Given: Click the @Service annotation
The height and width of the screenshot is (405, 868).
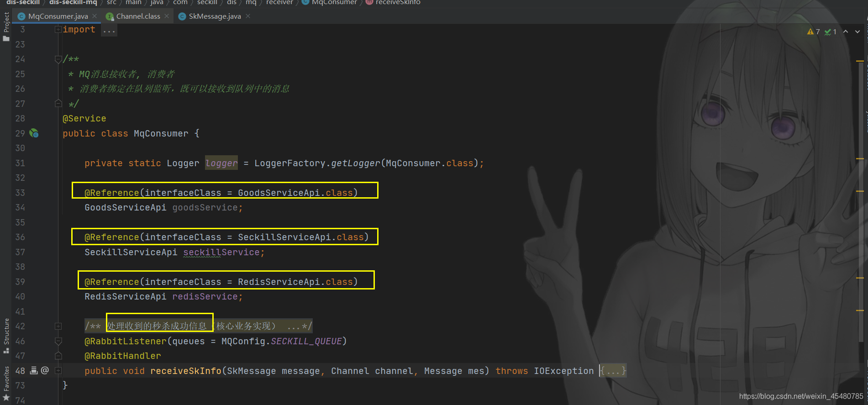Looking at the screenshot, I should pyautogui.click(x=84, y=119).
